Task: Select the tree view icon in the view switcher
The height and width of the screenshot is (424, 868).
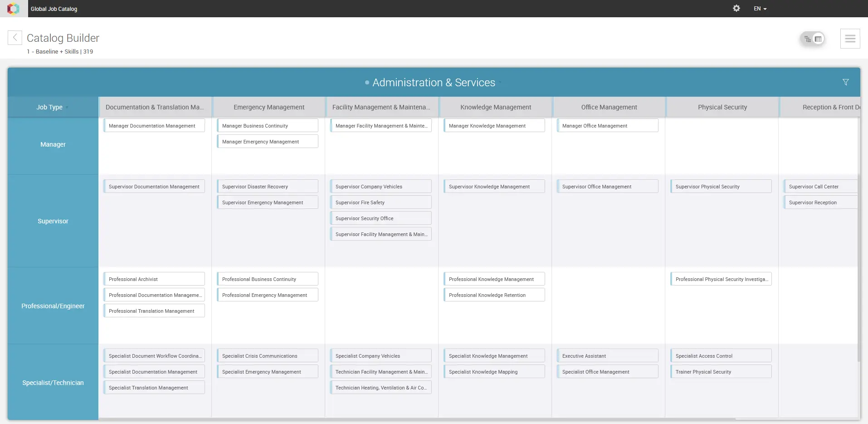Action: pyautogui.click(x=807, y=39)
